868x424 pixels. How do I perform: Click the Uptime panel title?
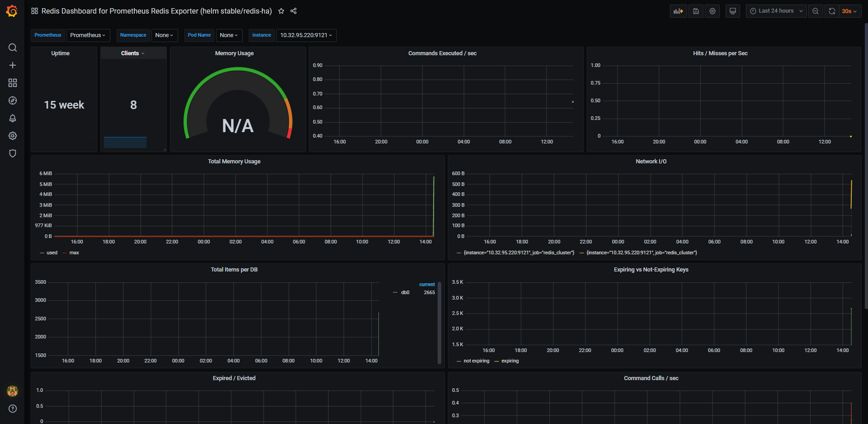(x=61, y=53)
